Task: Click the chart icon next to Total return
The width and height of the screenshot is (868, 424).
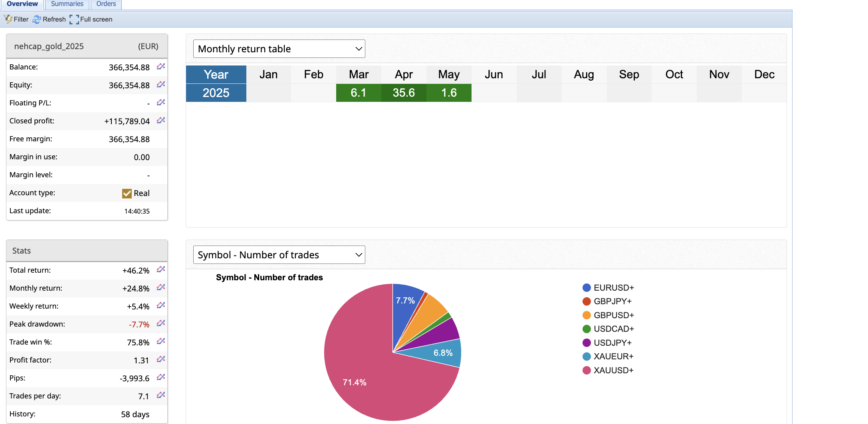Action: 161,269
